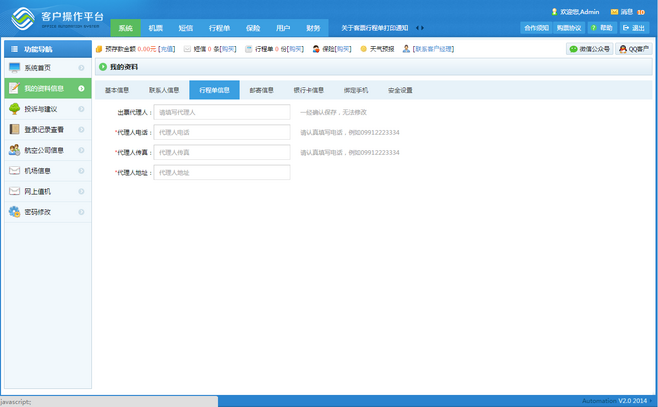Expand the 系统首页 arrow on the right
Viewport: 658px width, 407px height.
tap(81, 68)
